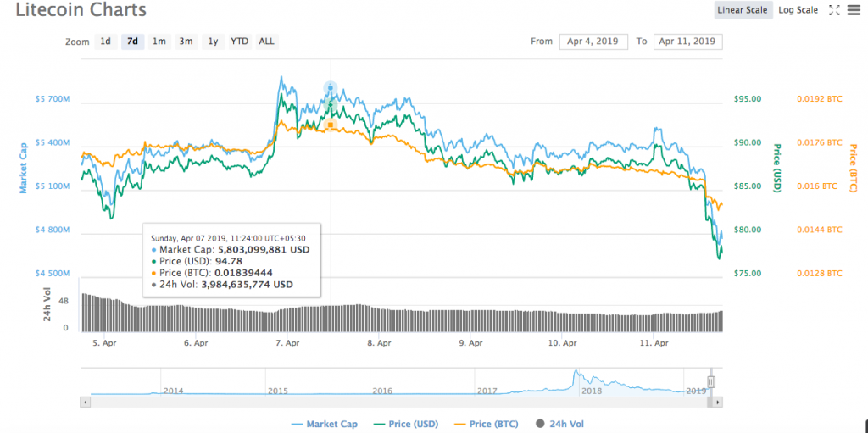The width and height of the screenshot is (868, 433).
Task: Switch to Log Scale
Action: click(x=798, y=10)
